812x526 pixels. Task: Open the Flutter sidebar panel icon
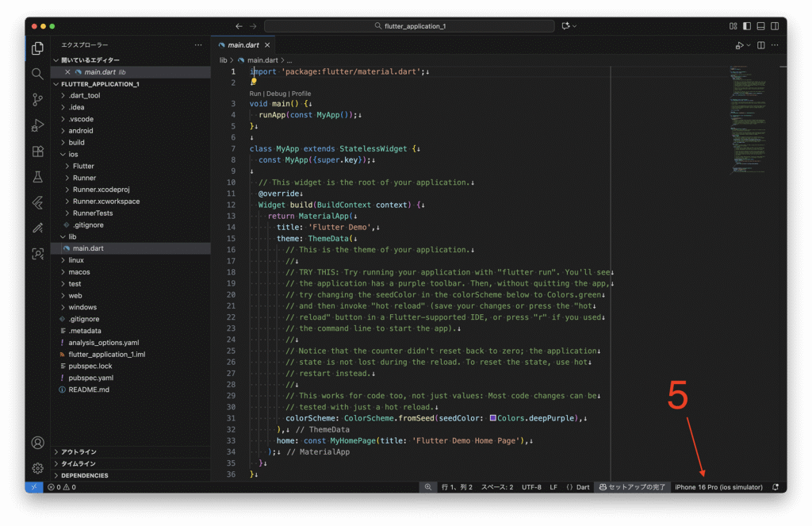(x=37, y=202)
